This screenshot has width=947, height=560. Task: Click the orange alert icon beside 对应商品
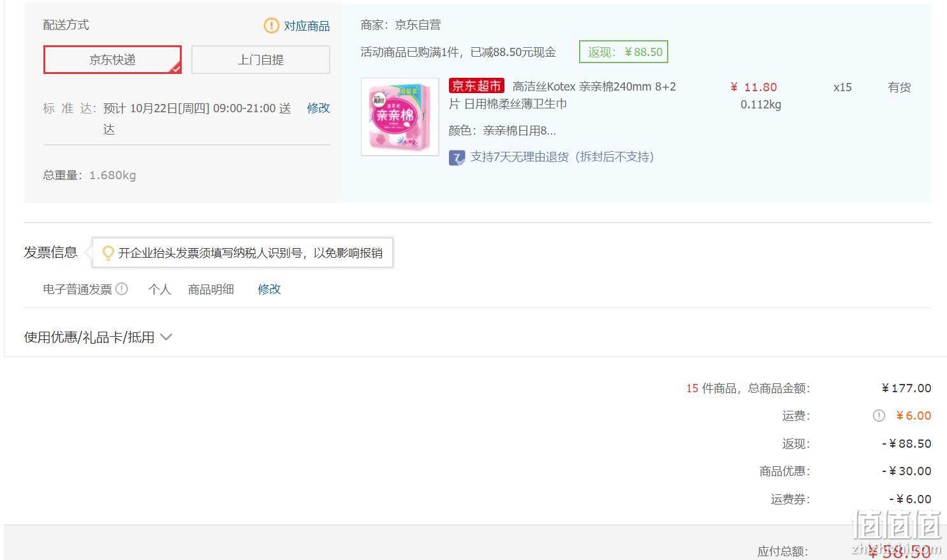(271, 26)
